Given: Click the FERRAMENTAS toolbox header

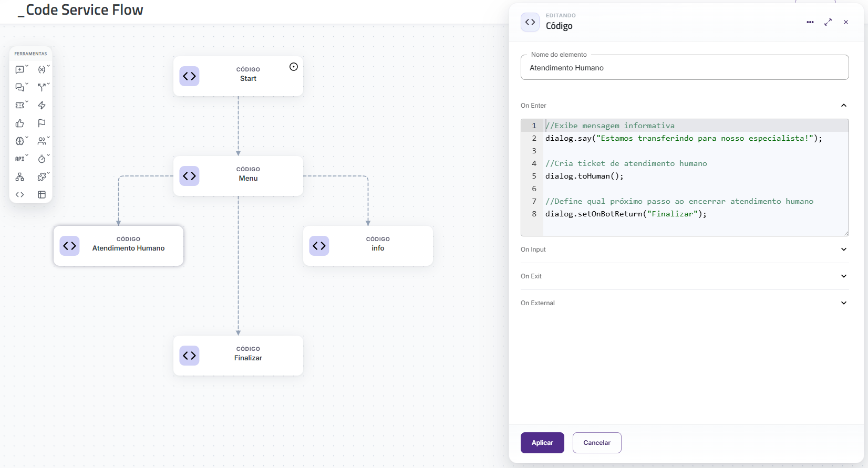Looking at the screenshot, I should click(30, 54).
